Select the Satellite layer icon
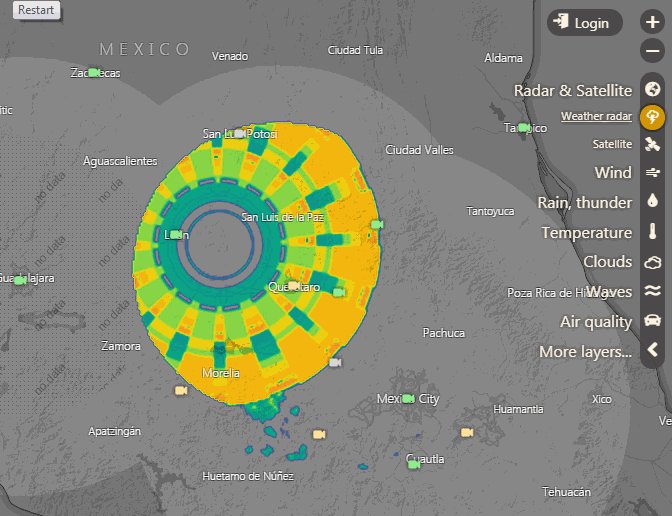 click(x=652, y=144)
